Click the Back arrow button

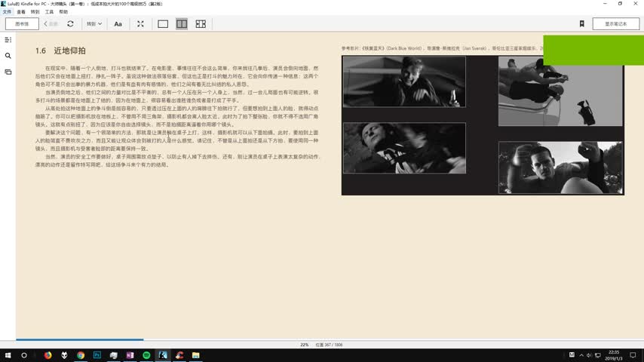pyautogui.click(x=51, y=24)
